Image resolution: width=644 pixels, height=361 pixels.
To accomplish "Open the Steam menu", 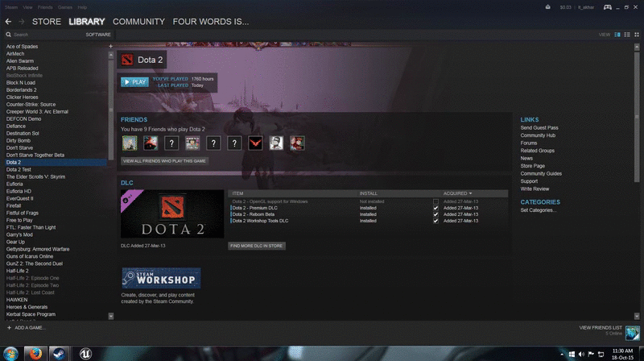I will (11, 7).
